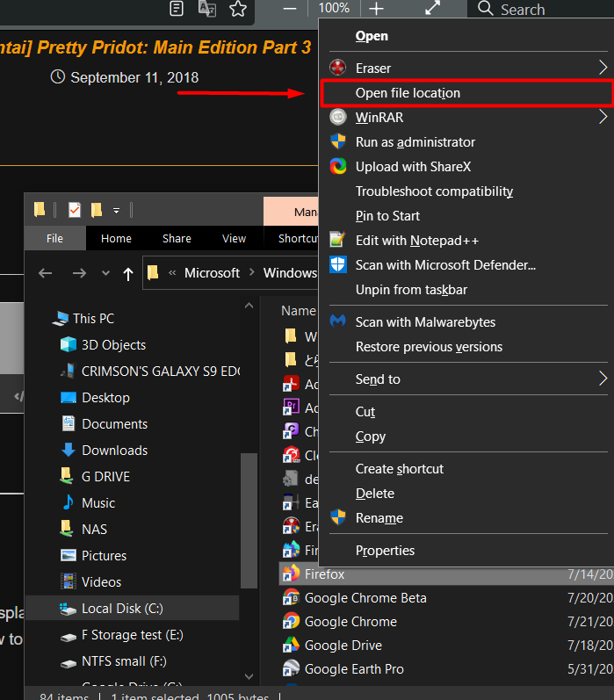This screenshot has height=700, width=614.
Task: Select Open file location menu entry
Action: pos(408,93)
